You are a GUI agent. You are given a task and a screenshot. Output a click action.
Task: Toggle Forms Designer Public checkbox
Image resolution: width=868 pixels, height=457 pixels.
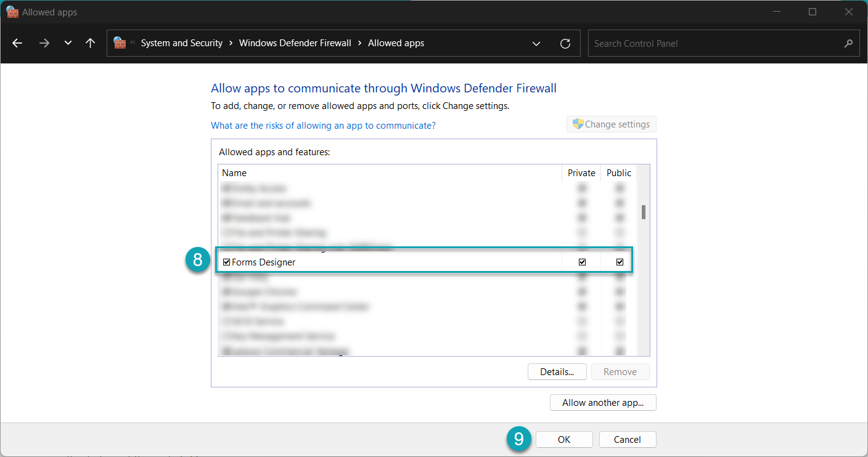[620, 262]
